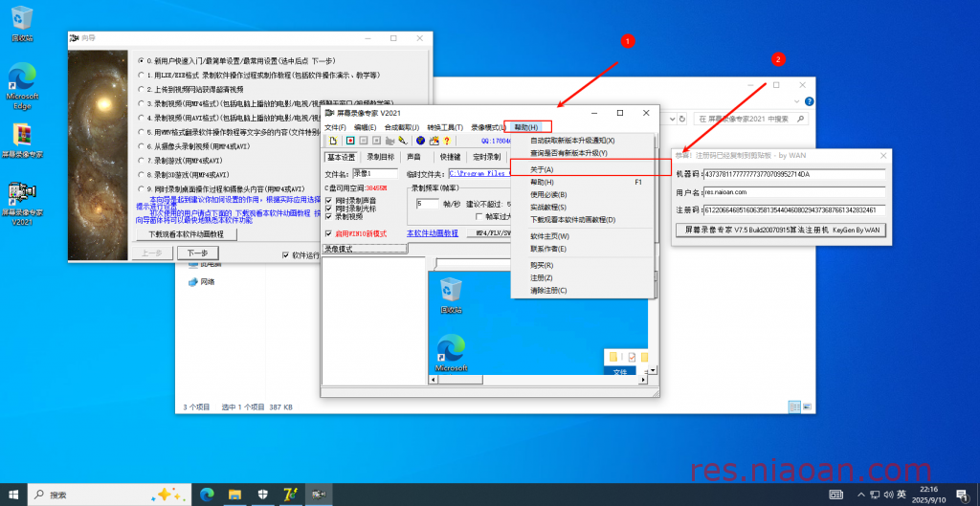This screenshot has width=980, height=506.
Task: Click the blue help icon in Explorer window
Action: pos(810,101)
